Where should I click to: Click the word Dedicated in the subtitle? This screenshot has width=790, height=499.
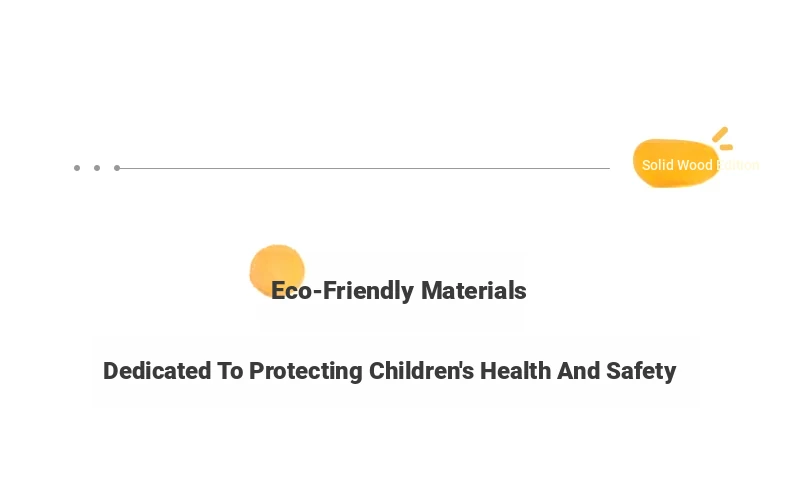click(x=157, y=371)
